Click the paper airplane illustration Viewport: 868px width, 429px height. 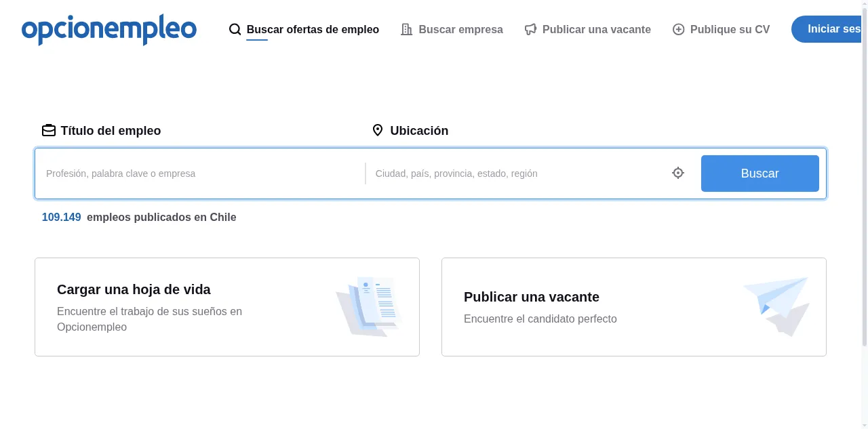tap(777, 306)
